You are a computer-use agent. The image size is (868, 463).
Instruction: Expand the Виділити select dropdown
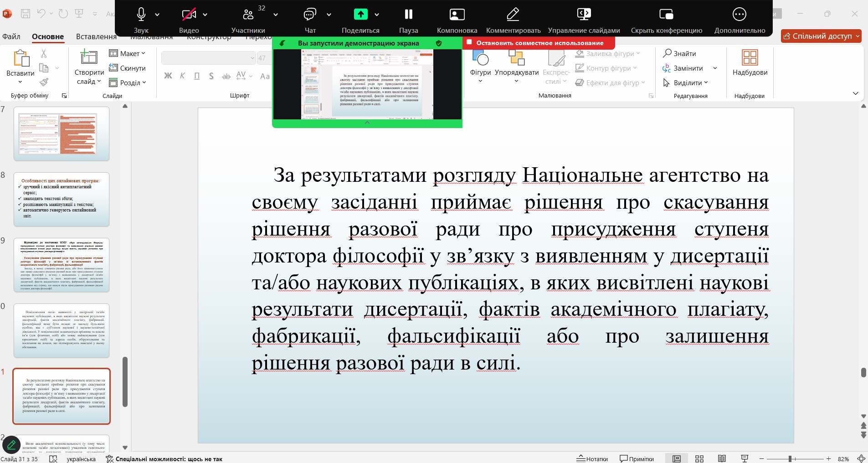coord(686,83)
